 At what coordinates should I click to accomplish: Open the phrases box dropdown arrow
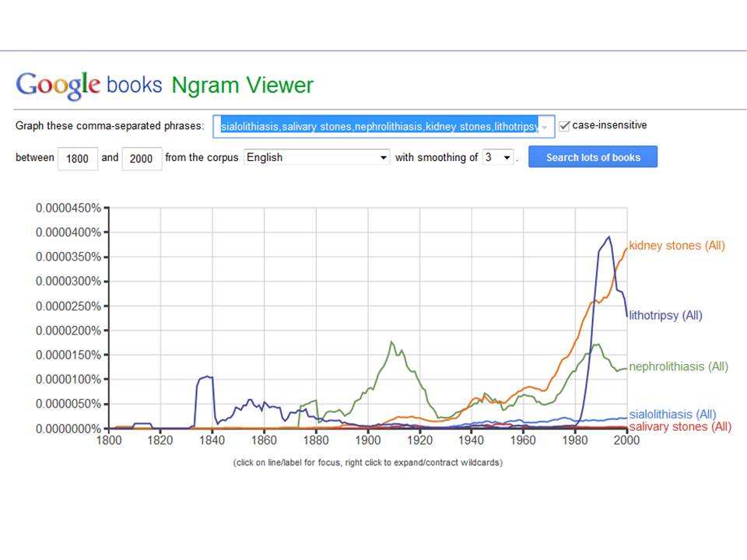coord(545,127)
